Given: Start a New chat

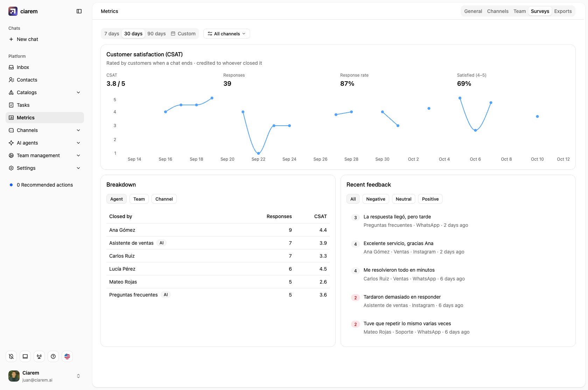Looking at the screenshot, I should [45, 39].
